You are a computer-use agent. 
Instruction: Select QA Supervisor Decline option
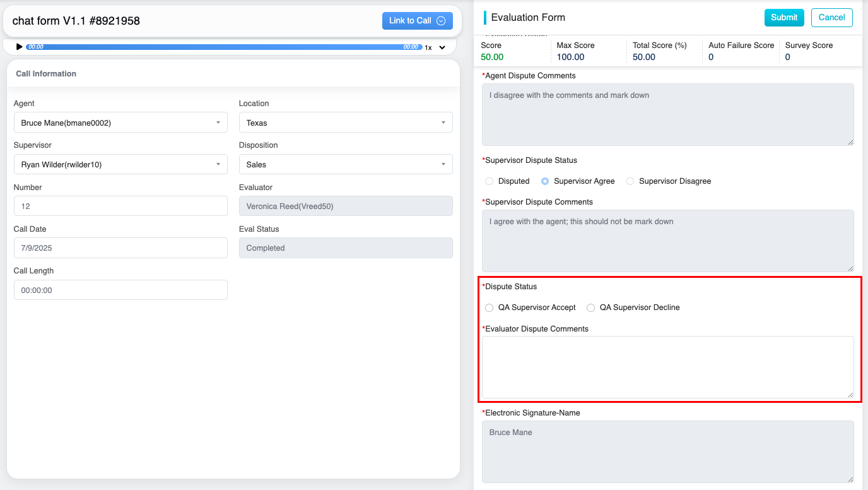[591, 308]
